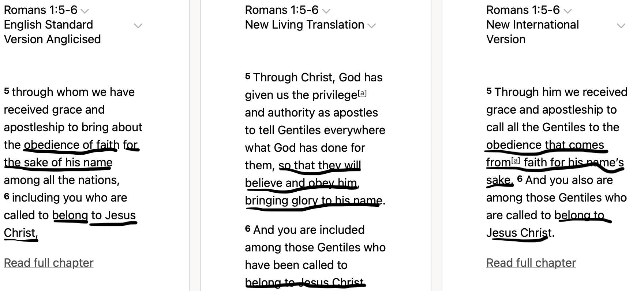The height and width of the screenshot is (291, 644).
Task: Click the New Living Translation title
Action: [304, 25]
